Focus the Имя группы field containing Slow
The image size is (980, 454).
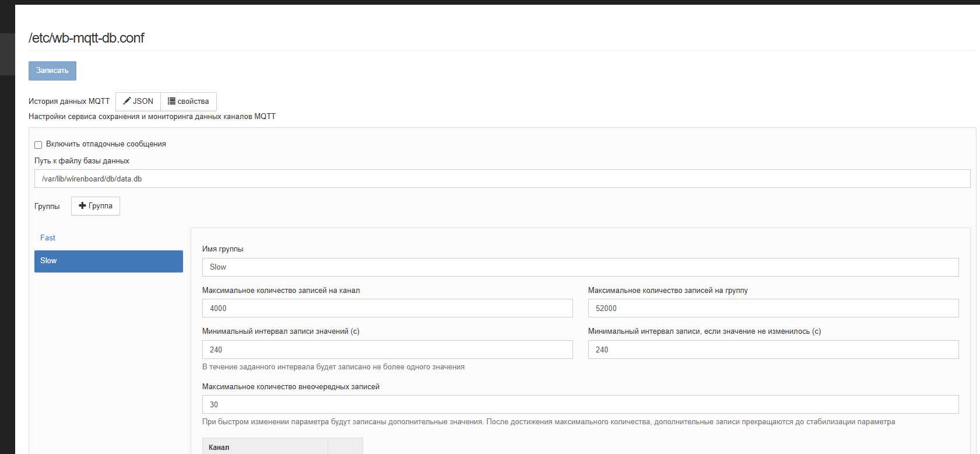[579, 267]
